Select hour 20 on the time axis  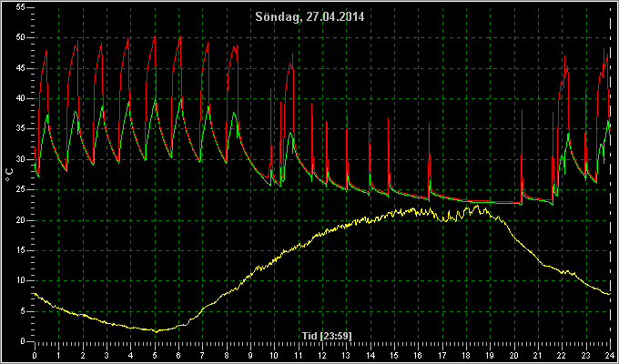pyautogui.click(x=514, y=355)
